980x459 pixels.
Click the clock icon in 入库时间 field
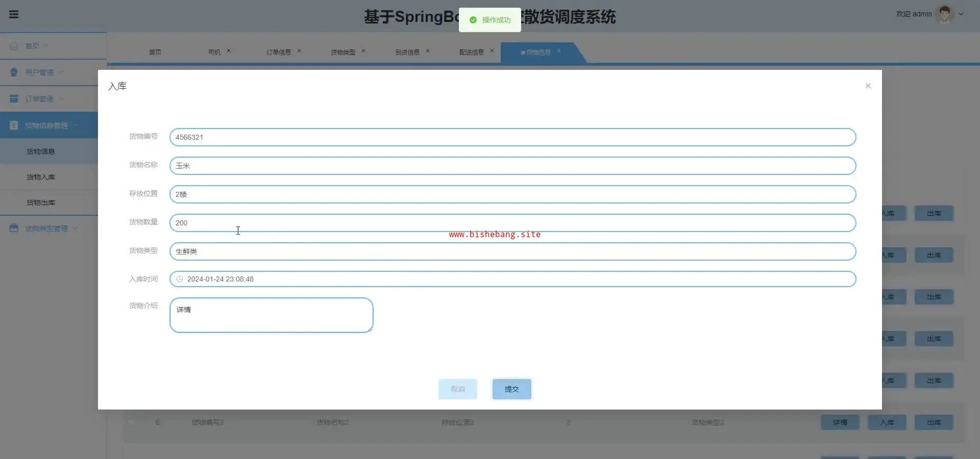point(180,279)
